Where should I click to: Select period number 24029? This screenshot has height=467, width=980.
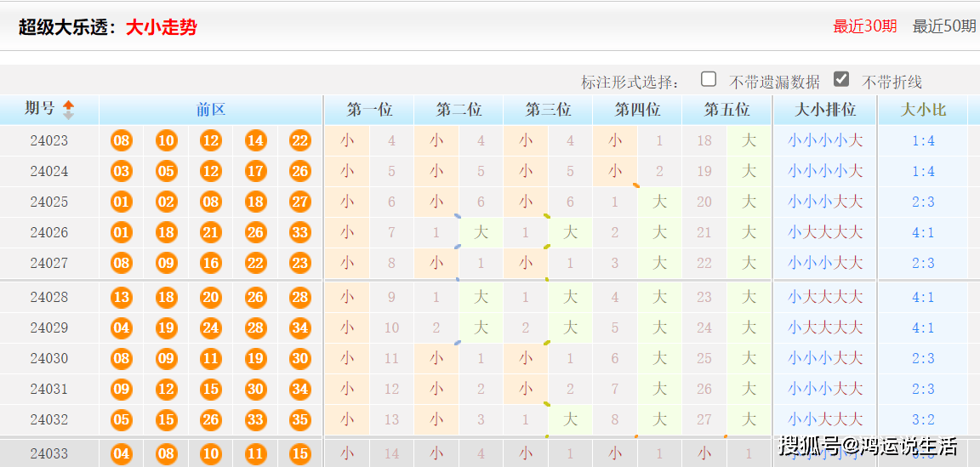tap(48, 327)
